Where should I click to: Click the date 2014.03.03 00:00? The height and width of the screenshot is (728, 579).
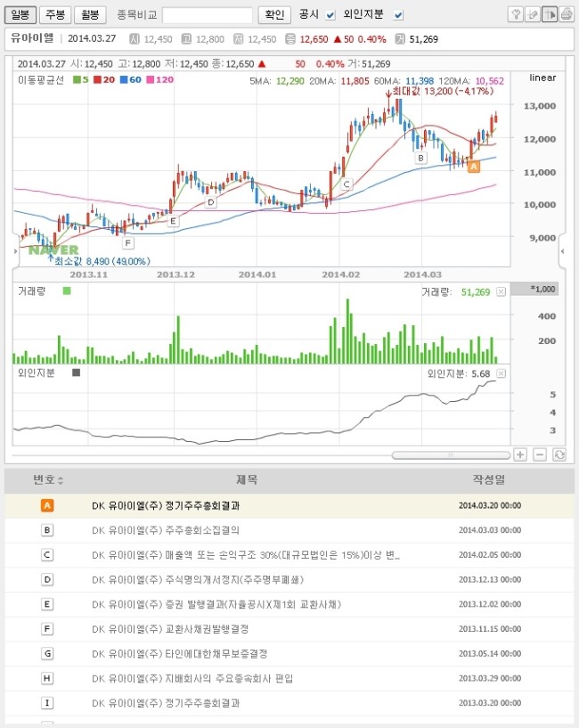[490, 530]
